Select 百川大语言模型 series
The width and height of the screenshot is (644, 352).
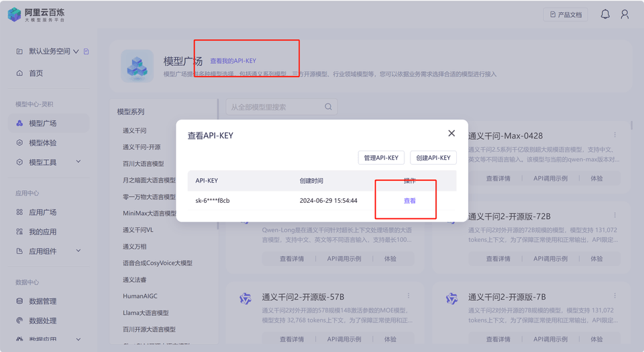coord(143,164)
